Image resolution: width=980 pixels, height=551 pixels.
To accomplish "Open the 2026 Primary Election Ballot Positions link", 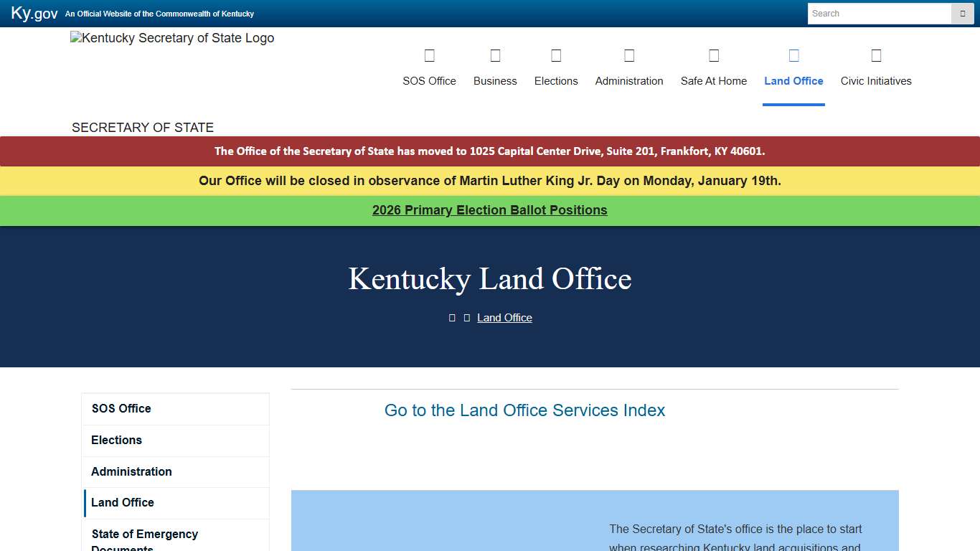I will (x=490, y=210).
